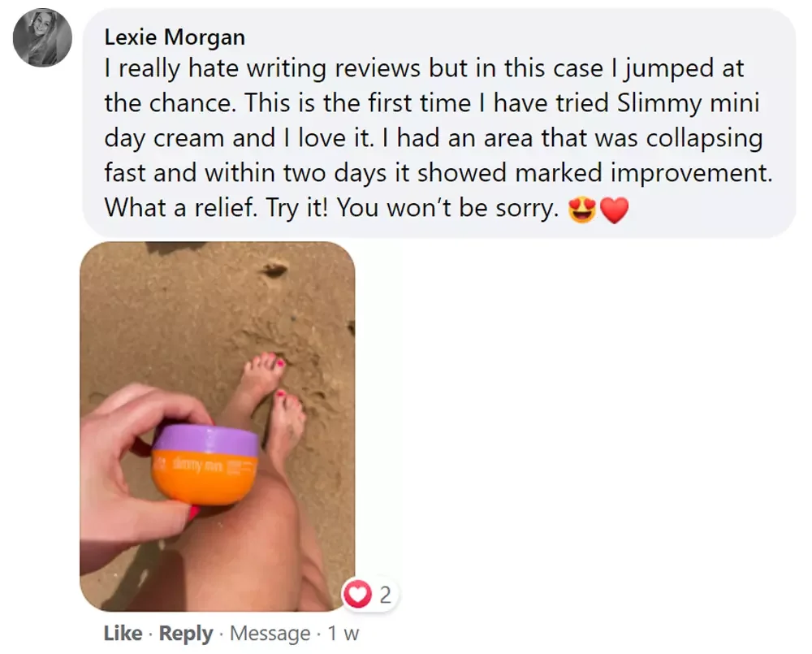Click the slimmy mini label on jar
Screen dimensions: 812x654
[x=198, y=466]
